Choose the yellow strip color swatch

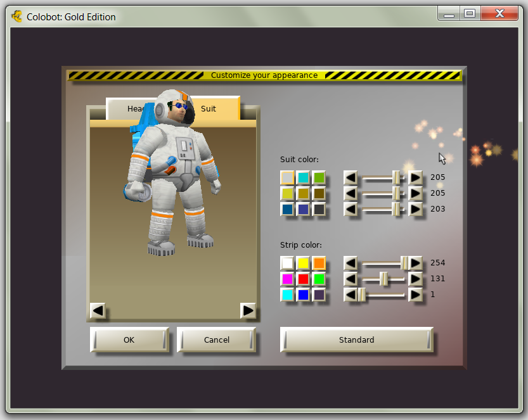pyautogui.click(x=303, y=263)
